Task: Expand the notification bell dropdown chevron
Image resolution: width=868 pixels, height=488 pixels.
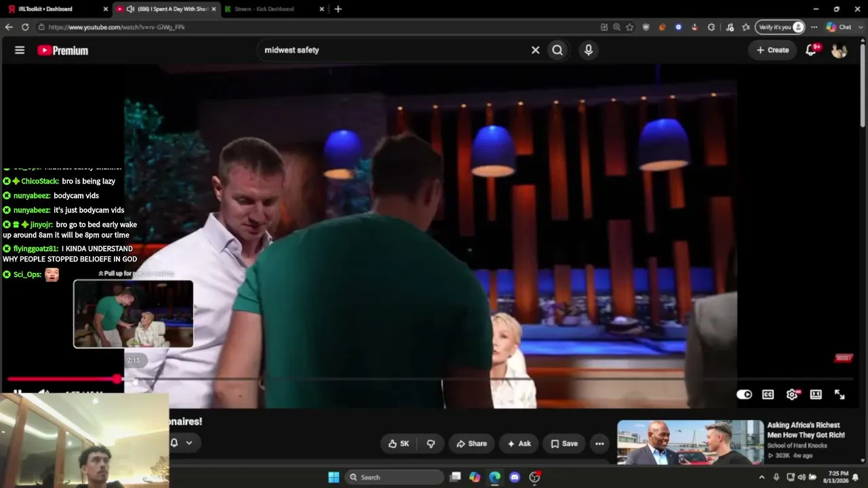Action: (189, 443)
